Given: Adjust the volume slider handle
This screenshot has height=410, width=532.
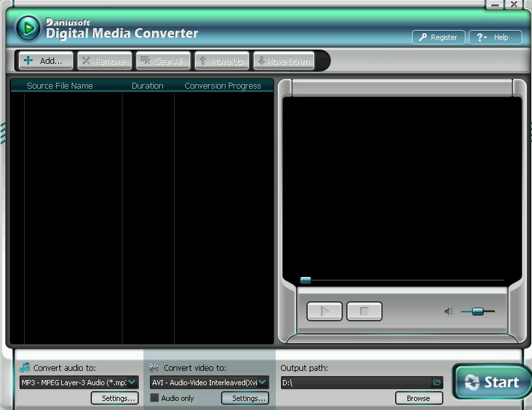Looking at the screenshot, I should (x=478, y=311).
